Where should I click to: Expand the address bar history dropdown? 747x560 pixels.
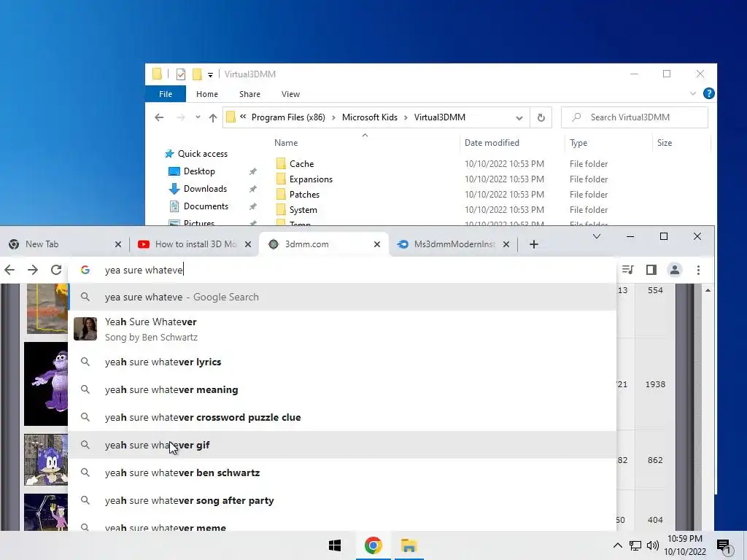[x=519, y=117]
